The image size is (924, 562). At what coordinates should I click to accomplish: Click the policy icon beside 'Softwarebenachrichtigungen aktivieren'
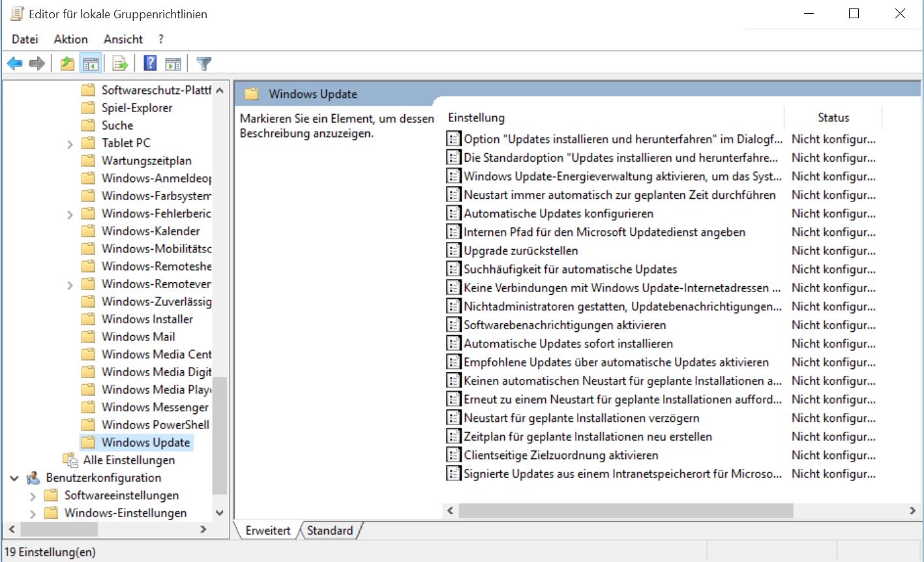(x=453, y=325)
